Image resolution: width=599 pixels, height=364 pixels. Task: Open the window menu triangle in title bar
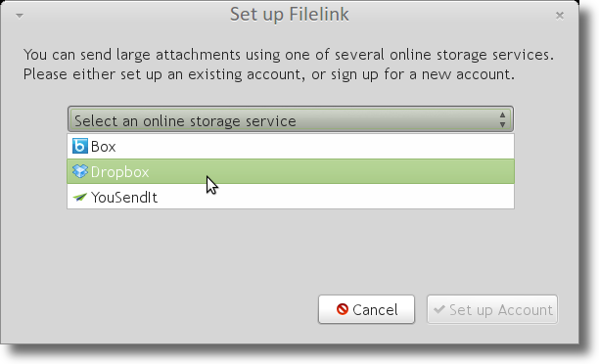[20, 16]
